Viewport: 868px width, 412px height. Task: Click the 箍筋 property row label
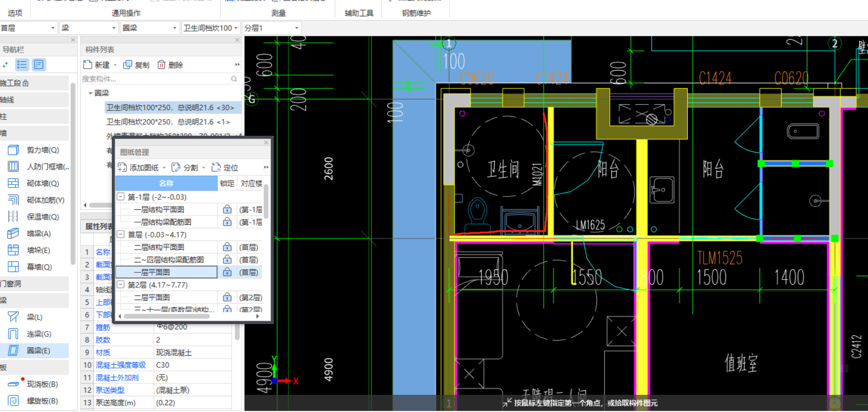click(103, 327)
